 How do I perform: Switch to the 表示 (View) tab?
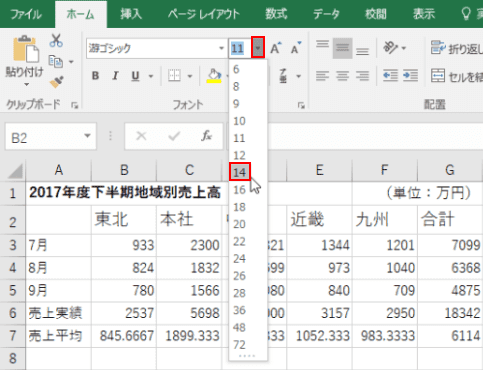(424, 14)
